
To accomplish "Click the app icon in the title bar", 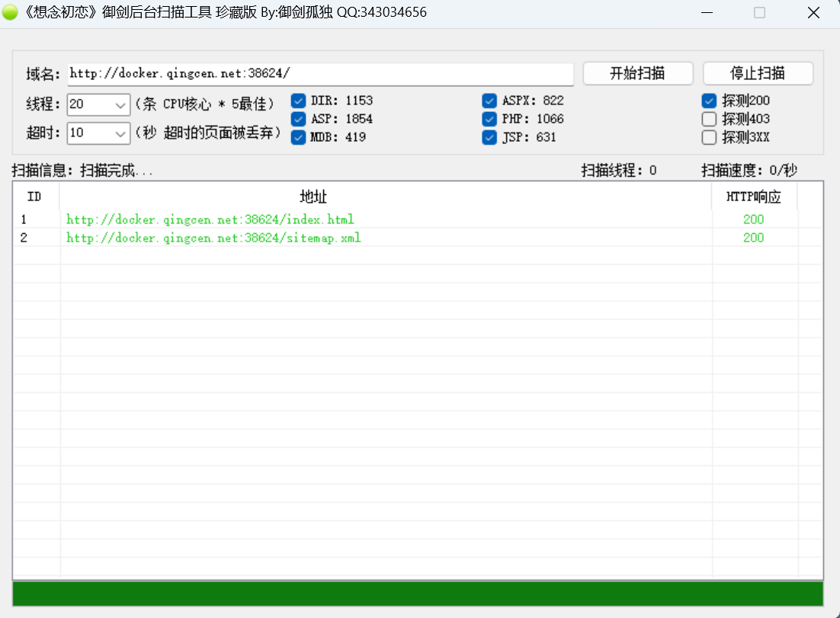I will click(x=10, y=12).
